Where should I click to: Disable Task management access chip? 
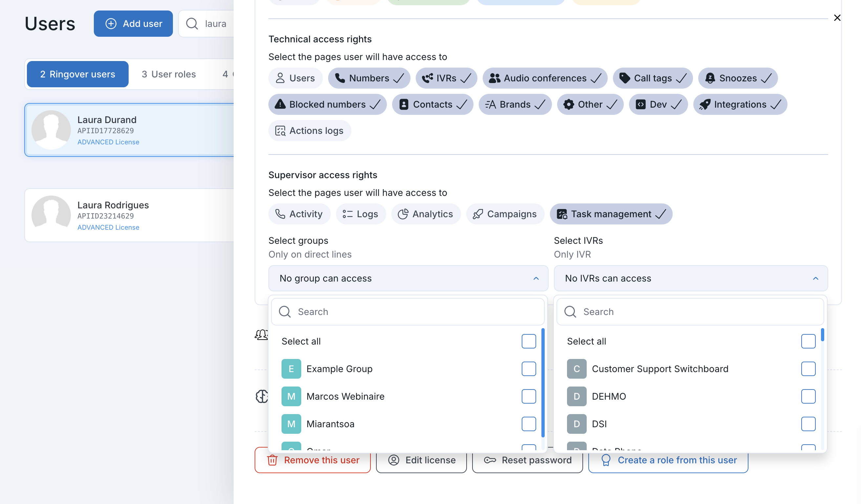611,214
